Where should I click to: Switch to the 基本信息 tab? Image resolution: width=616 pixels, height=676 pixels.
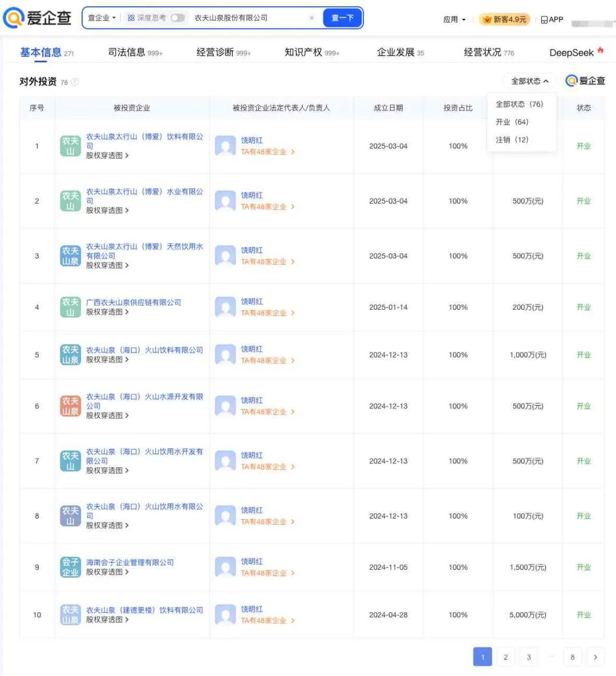47,52
